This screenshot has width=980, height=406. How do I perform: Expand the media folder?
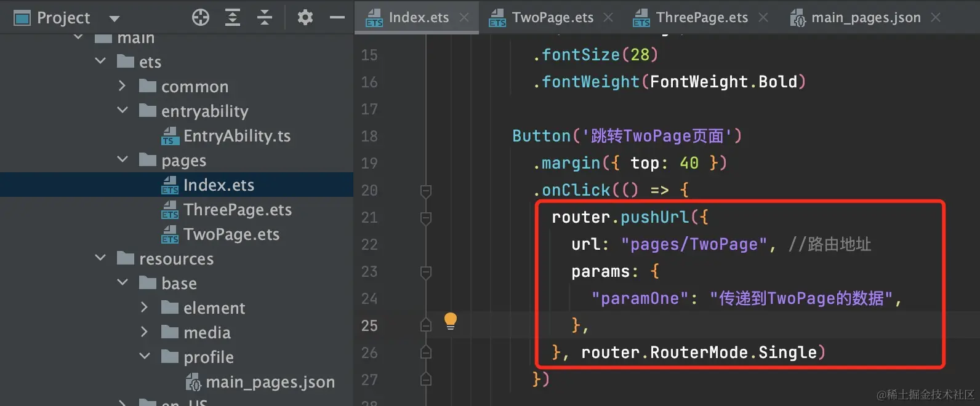coord(144,332)
